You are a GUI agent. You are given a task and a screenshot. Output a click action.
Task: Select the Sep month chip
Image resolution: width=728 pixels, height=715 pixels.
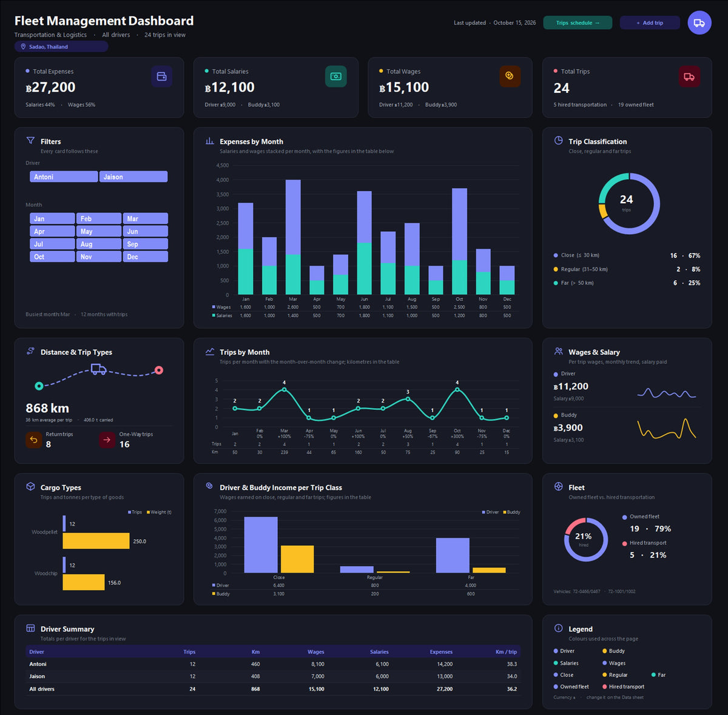(146, 244)
